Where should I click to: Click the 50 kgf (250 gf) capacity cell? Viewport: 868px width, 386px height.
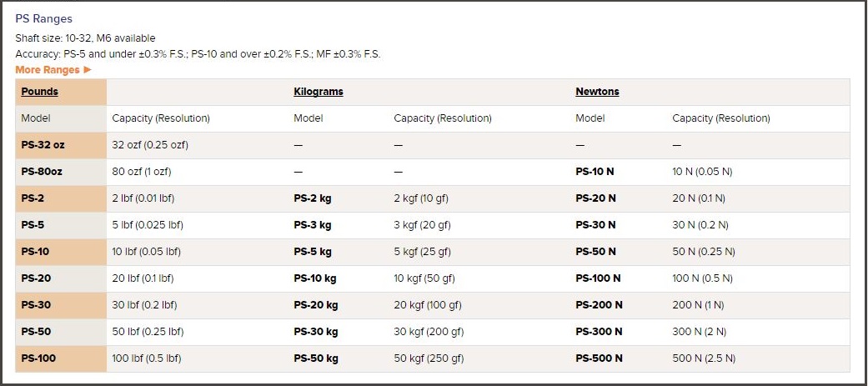click(429, 358)
